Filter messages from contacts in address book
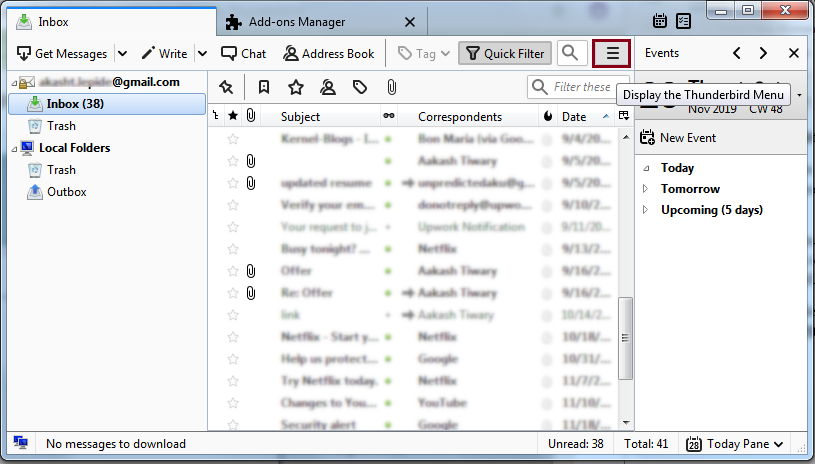Image resolution: width=815 pixels, height=464 pixels. pos(327,87)
